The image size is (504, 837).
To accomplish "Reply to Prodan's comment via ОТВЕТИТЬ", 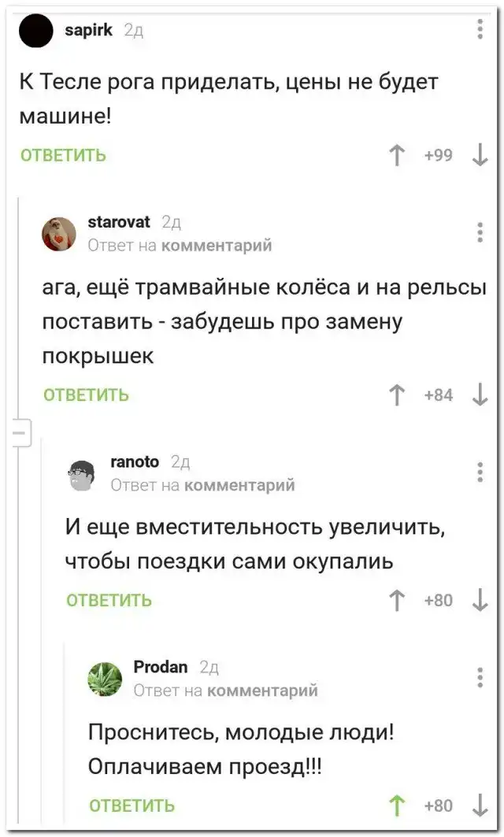I will click(x=132, y=806).
